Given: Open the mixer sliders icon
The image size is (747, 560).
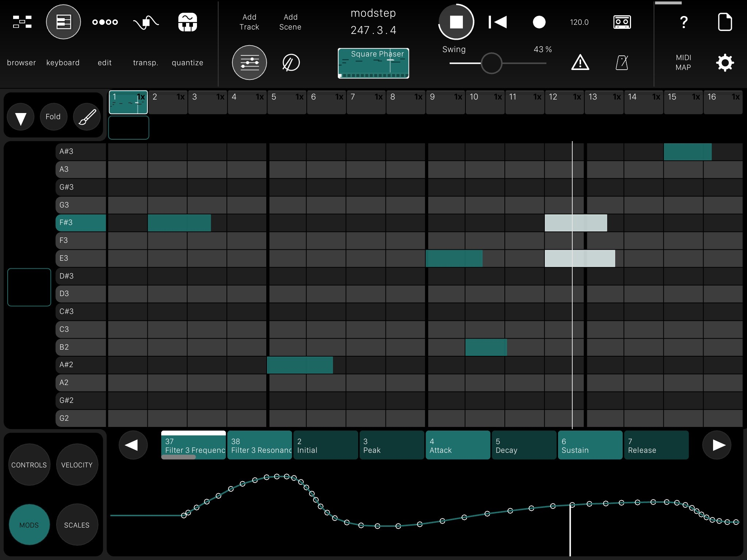Looking at the screenshot, I should [249, 63].
